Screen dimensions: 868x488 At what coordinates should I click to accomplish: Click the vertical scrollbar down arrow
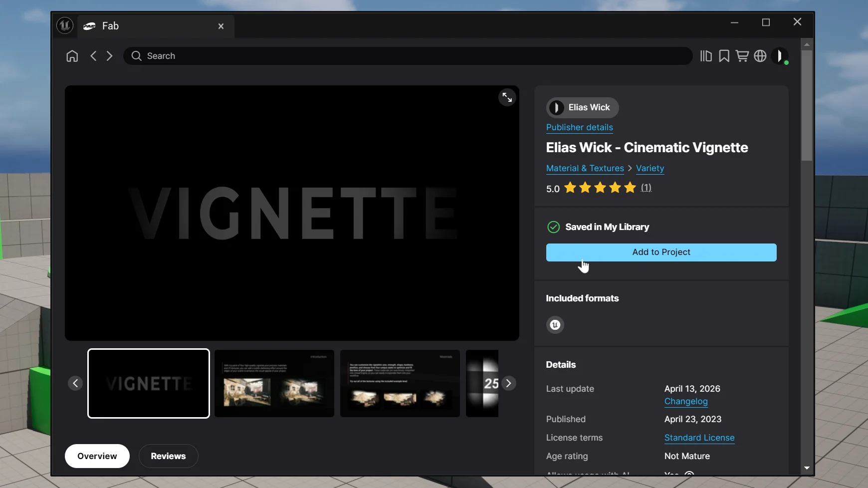coord(807,468)
